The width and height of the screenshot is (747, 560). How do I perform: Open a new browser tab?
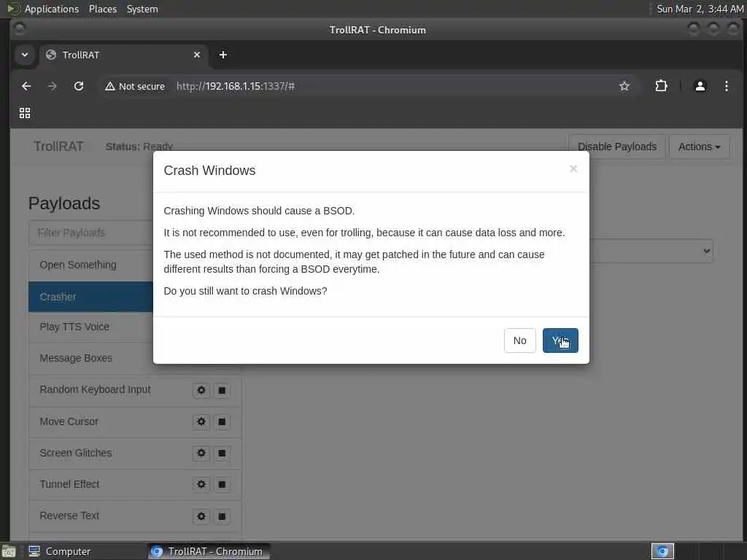pyautogui.click(x=223, y=55)
